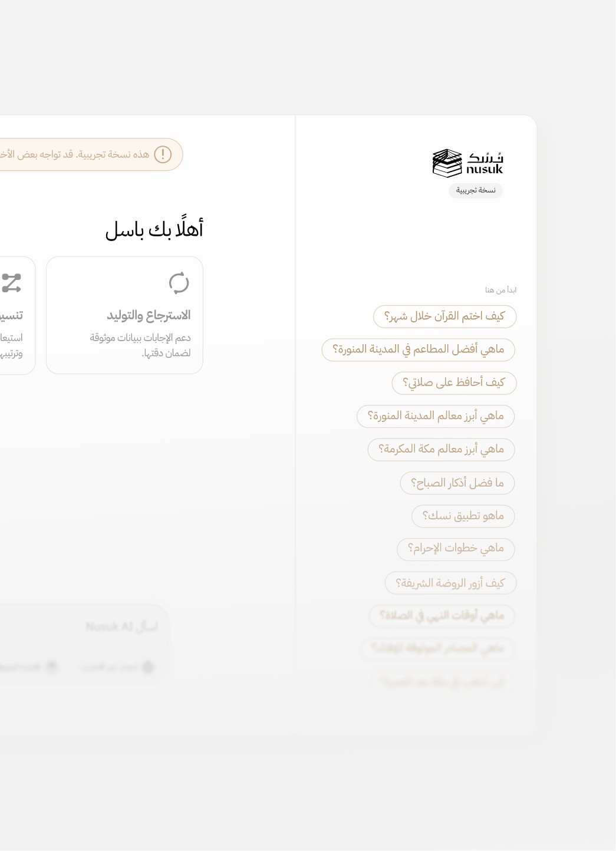This screenshot has width=616, height=851.
Task: Select the الاسترجاع والتوليد feature card
Action: (x=124, y=315)
